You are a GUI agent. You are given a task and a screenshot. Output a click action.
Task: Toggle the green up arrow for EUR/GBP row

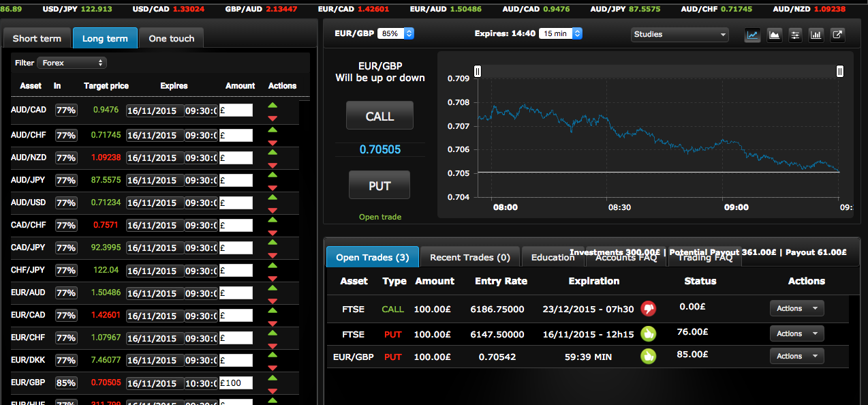(x=273, y=378)
